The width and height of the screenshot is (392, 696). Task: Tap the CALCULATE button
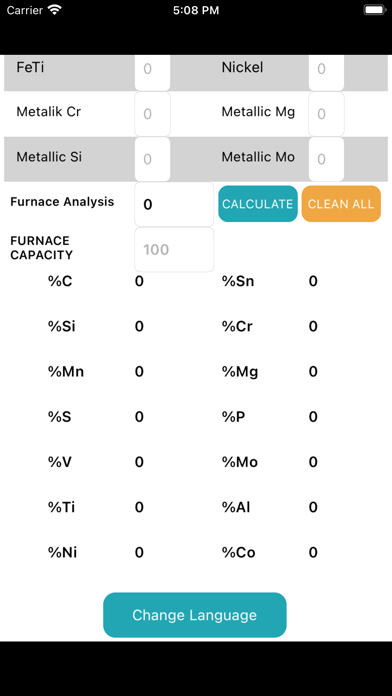click(x=257, y=204)
